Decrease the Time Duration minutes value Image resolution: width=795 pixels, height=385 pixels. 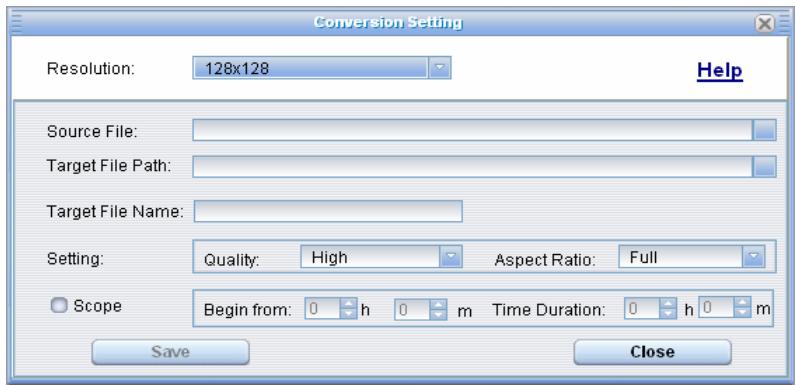743,312
